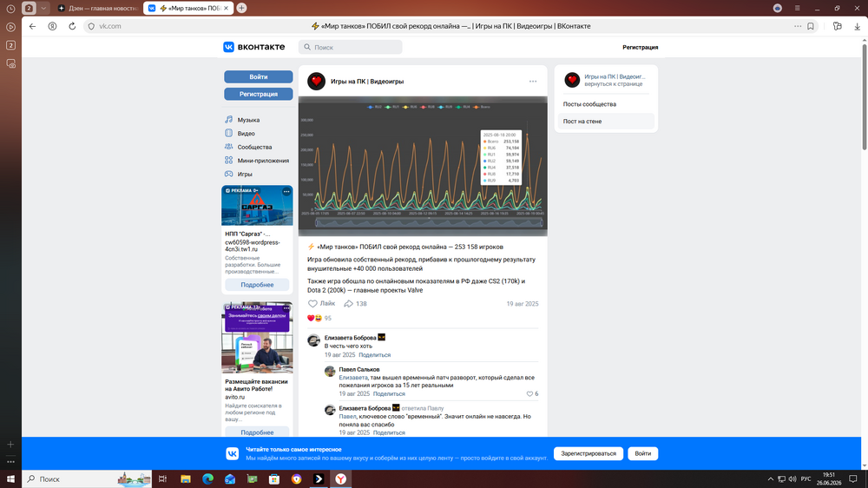Switch the РУС input language indicator
This screenshot has width=868, height=488.
806,478
